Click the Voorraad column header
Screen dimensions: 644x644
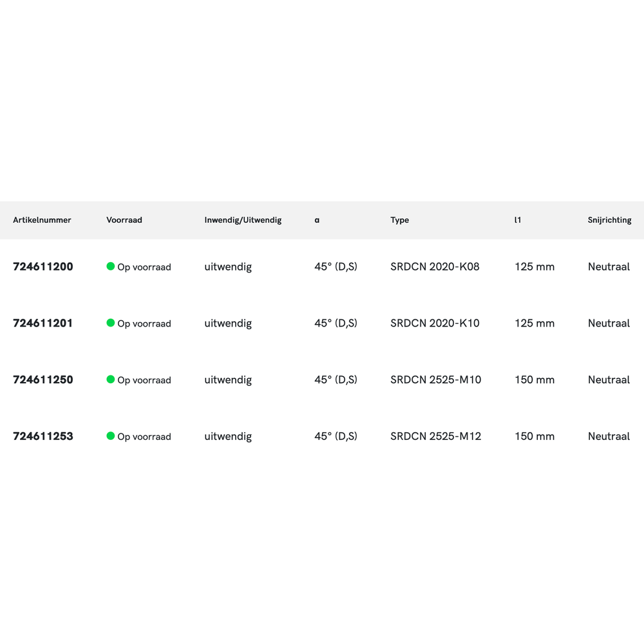[x=124, y=220]
